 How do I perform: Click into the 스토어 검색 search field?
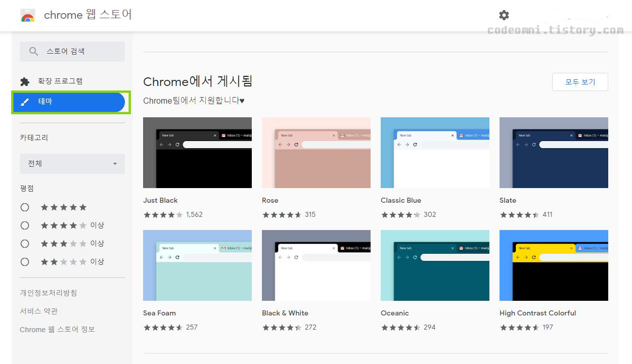72,52
